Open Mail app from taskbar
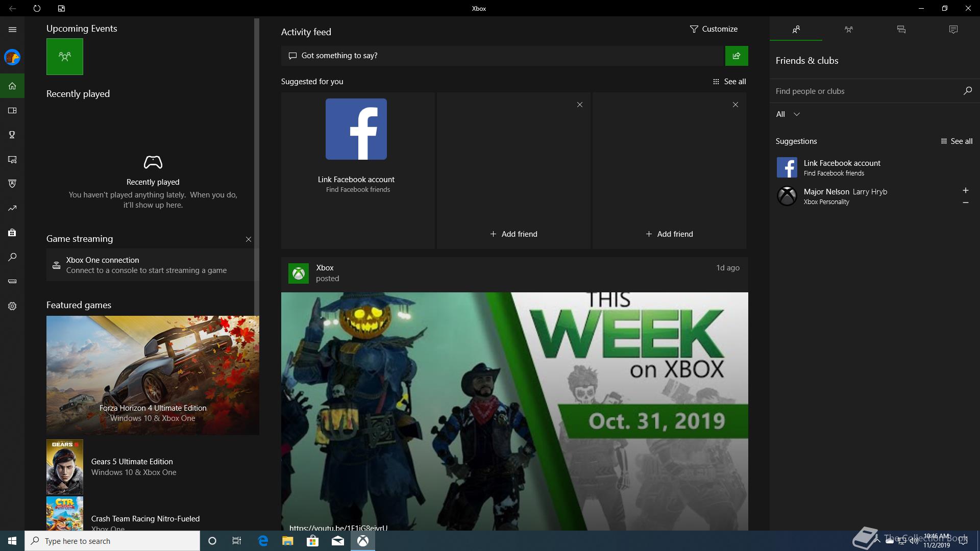The image size is (980, 551). pyautogui.click(x=338, y=541)
